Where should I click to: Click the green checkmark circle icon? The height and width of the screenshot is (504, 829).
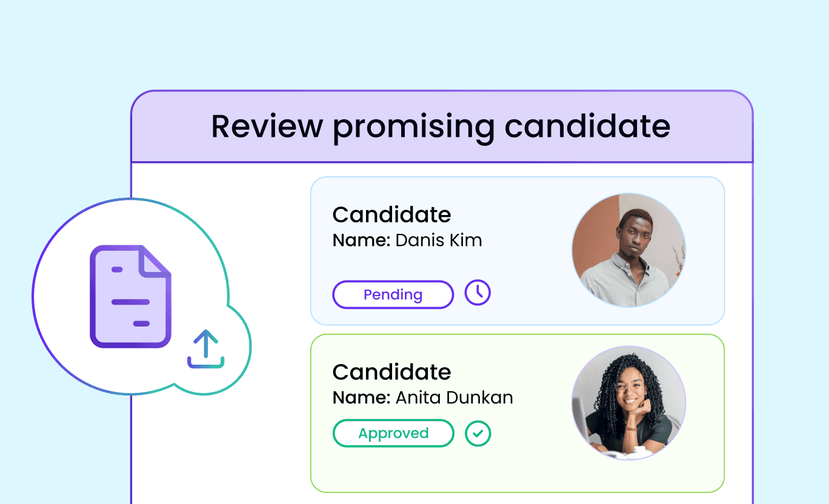(478, 434)
